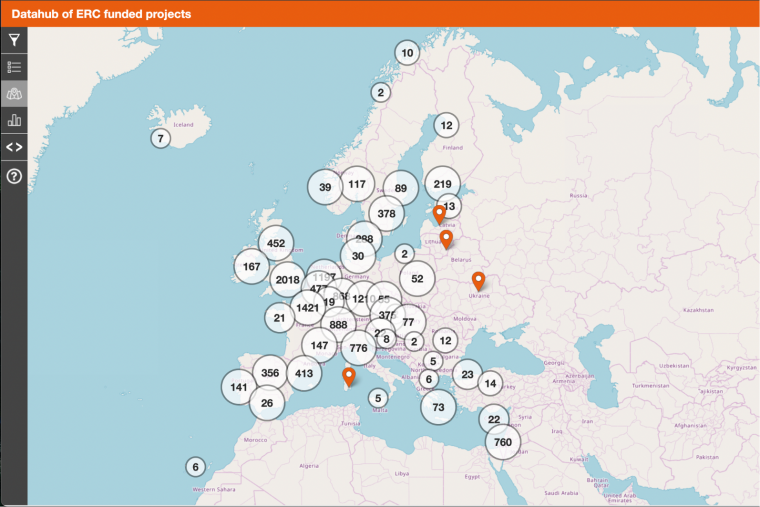Expand the 378 cluster over Sweden

tap(386, 214)
